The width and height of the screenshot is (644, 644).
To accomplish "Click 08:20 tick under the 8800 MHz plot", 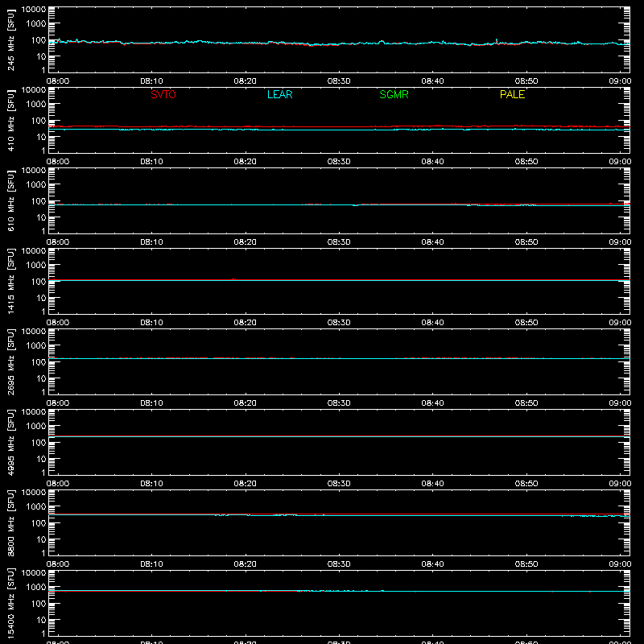I will 246,564.
